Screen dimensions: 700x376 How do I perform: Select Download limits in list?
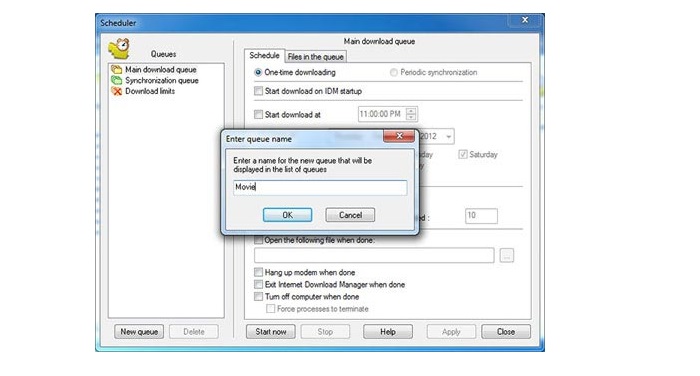click(150, 91)
